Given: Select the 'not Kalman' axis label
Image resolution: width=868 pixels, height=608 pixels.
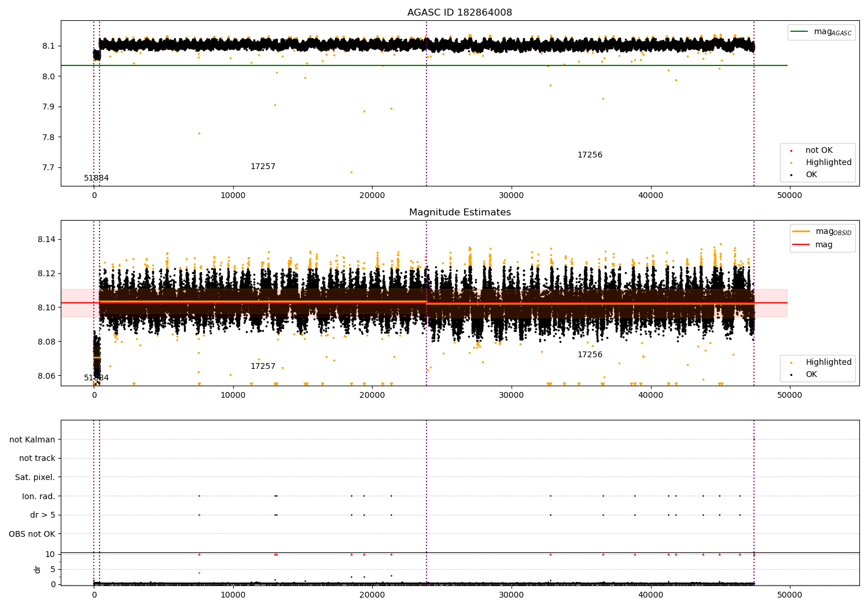Looking at the screenshot, I should [32, 439].
